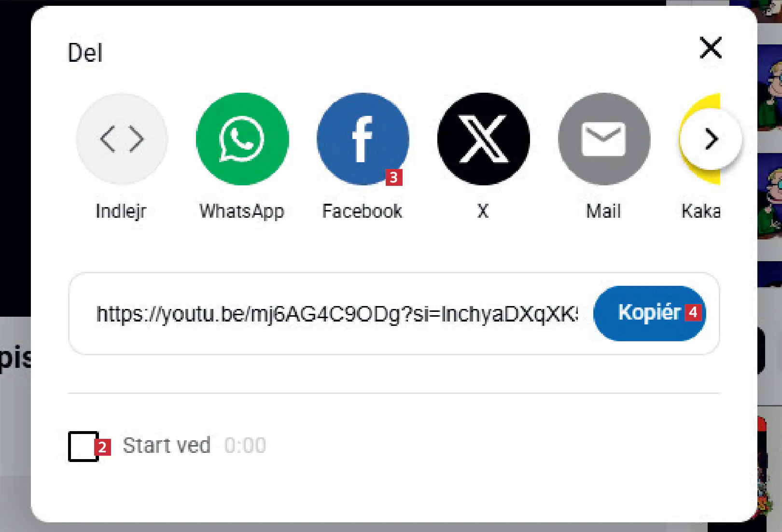782x532 pixels.
Task: Enable the Start ved checkbox
Action: tap(84, 446)
